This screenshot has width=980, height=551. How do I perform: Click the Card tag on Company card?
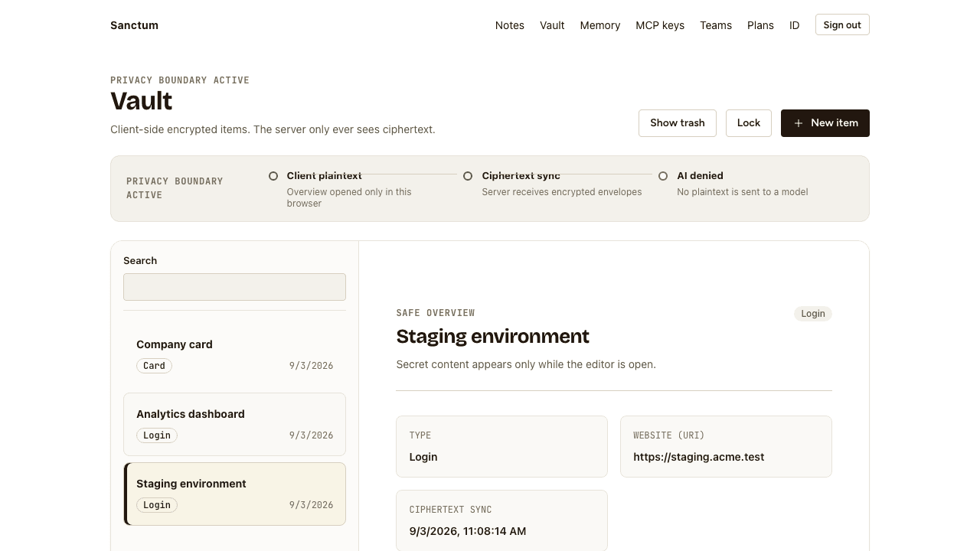[154, 366]
